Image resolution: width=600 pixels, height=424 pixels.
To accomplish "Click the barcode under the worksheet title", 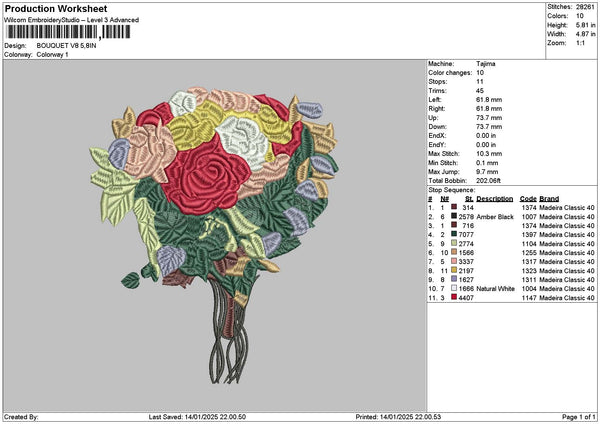I will click(68, 32).
